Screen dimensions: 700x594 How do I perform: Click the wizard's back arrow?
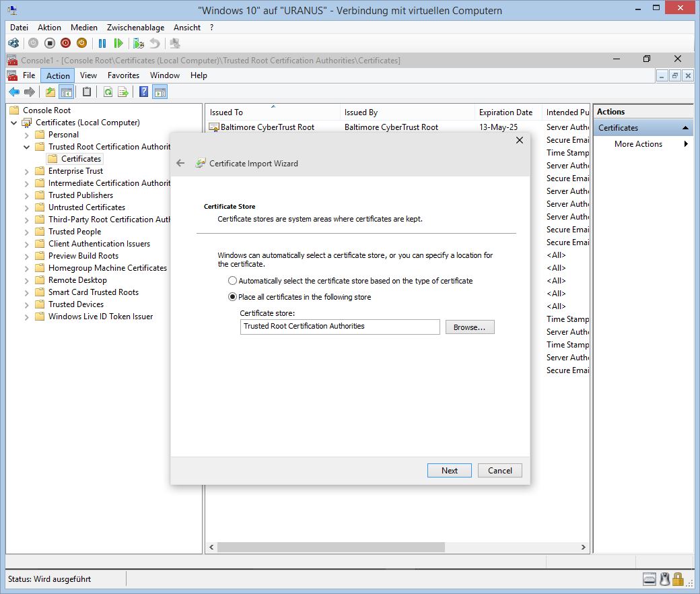tap(180, 163)
